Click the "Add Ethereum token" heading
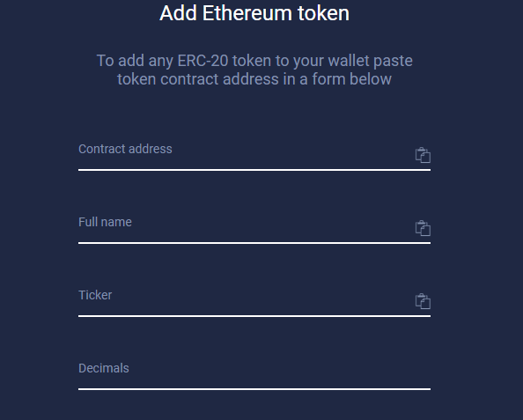The width and height of the screenshot is (523, 420). click(x=254, y=13)
